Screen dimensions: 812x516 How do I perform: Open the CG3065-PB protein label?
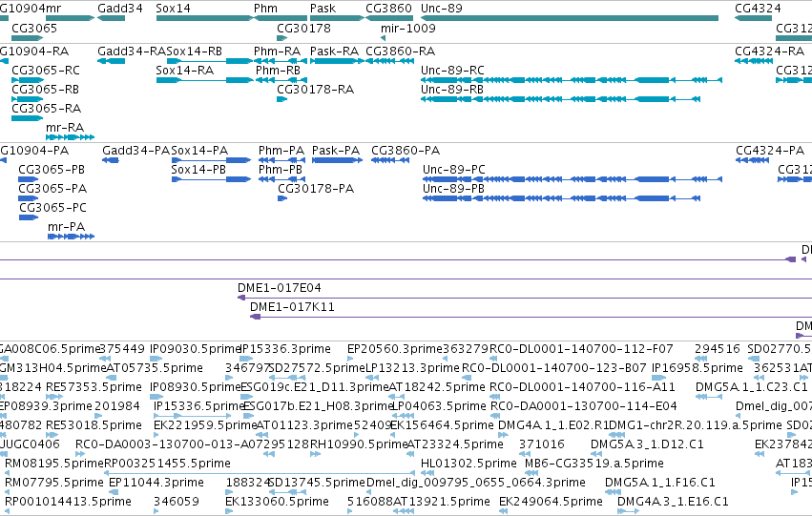[52, 169]
